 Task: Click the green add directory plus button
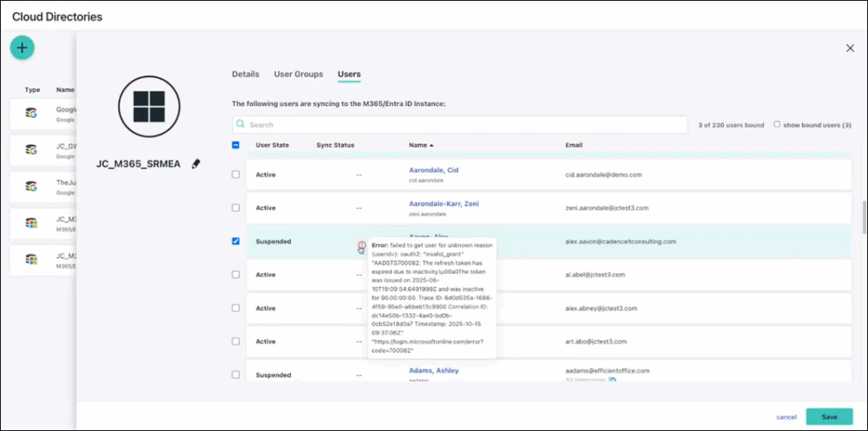click(22, 48)
